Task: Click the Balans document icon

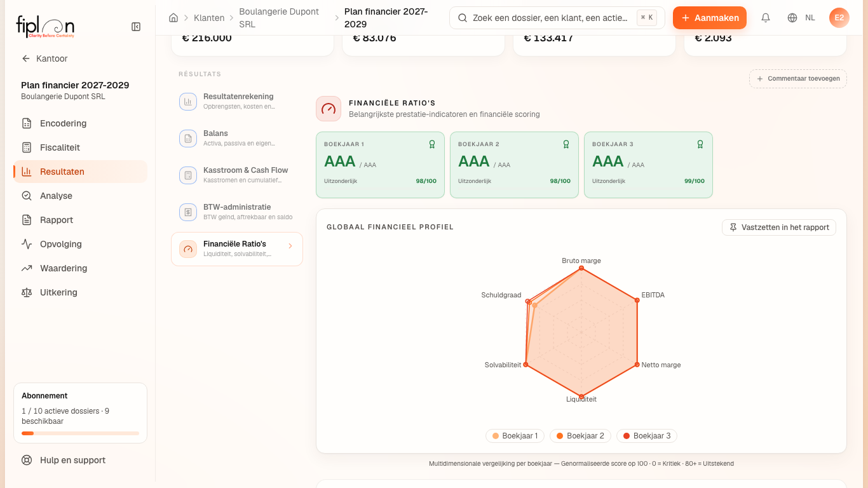Action: click(188, 139)
